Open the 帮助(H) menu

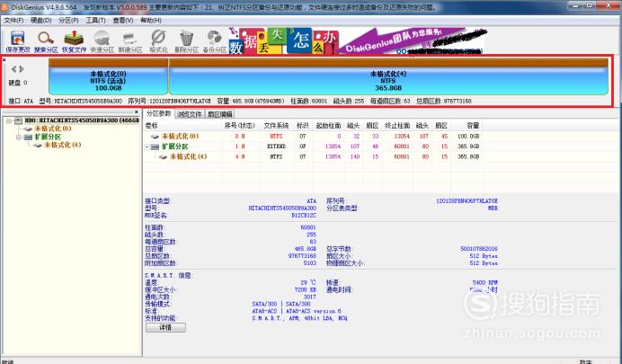pyautogui.click(x=151, y=20)
